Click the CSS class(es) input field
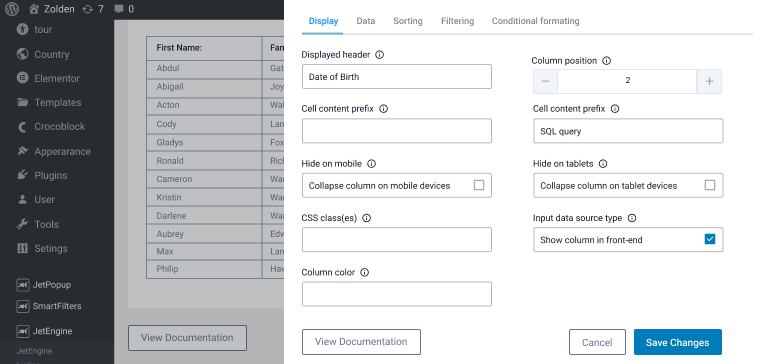Viewport: 760px width, 364px height. (x=396, y=239)
